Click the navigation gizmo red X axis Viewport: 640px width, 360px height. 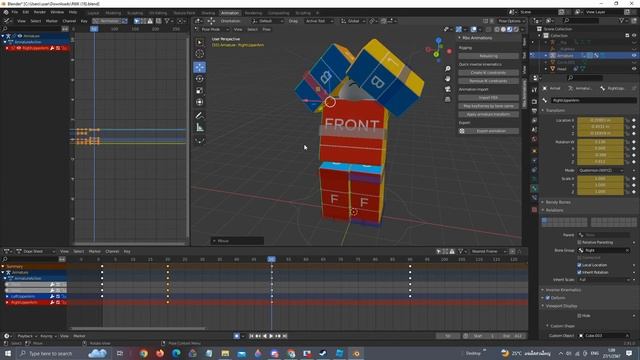(449, 51)
